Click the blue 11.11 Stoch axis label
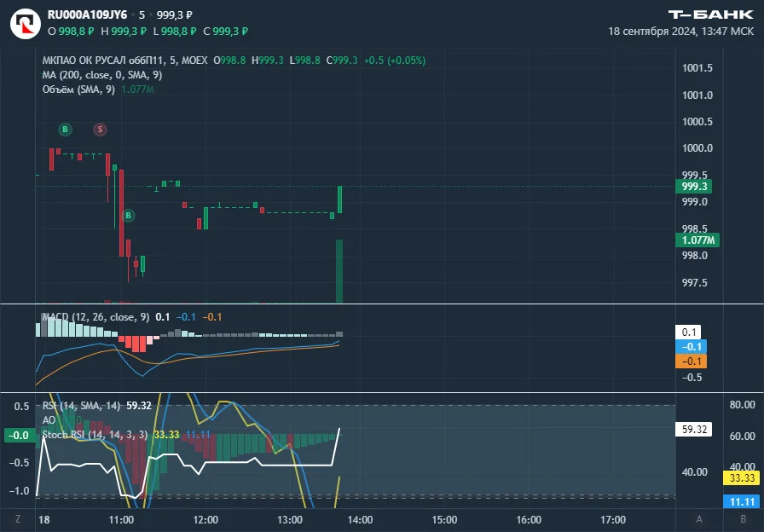The height and width of the screenshot is (532, 764). pyautogui.click(x=742, y=501)
